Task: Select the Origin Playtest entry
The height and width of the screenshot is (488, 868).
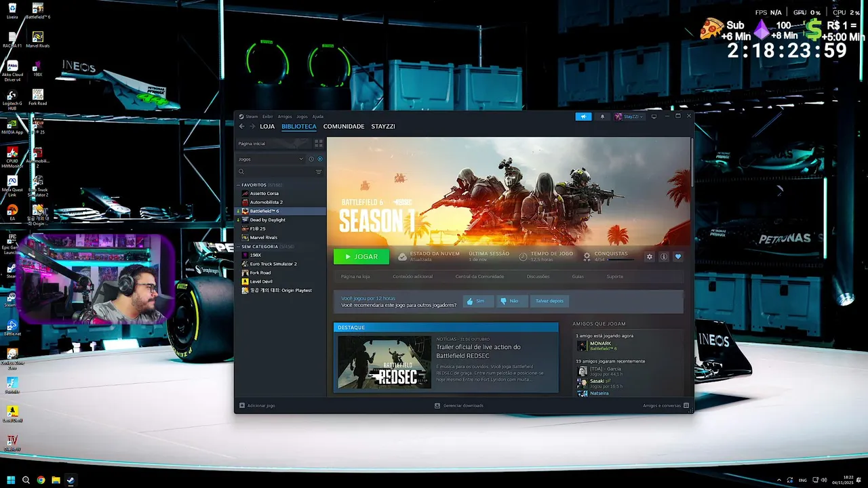Action: pos(281,290)
